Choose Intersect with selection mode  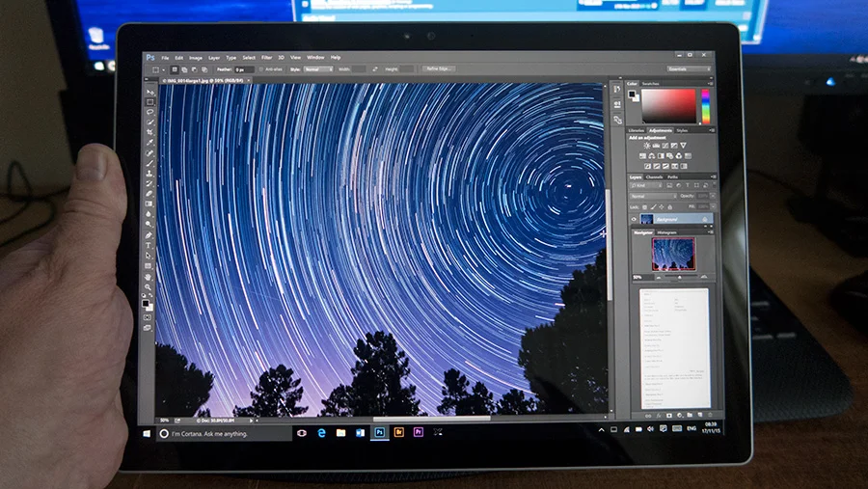point(204,69)
